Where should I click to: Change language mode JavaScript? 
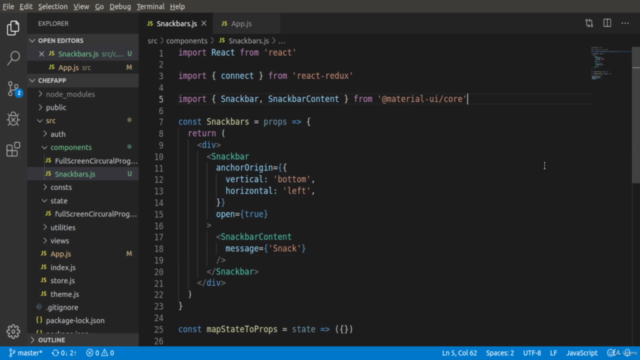[x=582, y=353]
